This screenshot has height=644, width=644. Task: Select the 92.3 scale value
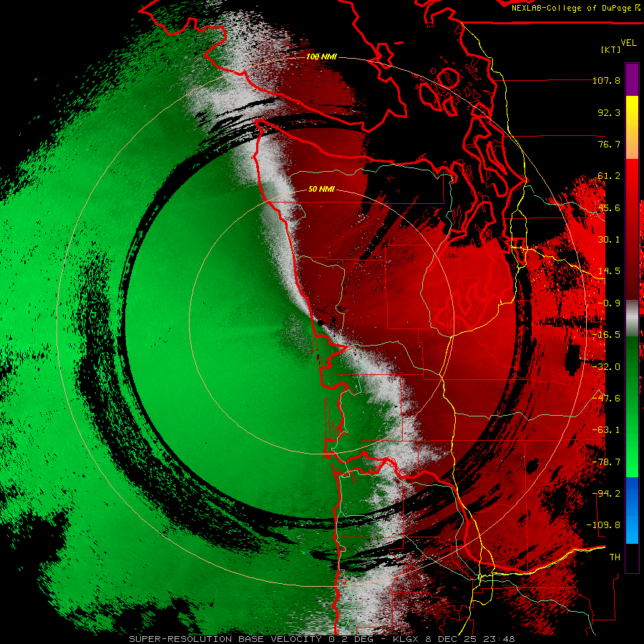click(x=609, y=112)
